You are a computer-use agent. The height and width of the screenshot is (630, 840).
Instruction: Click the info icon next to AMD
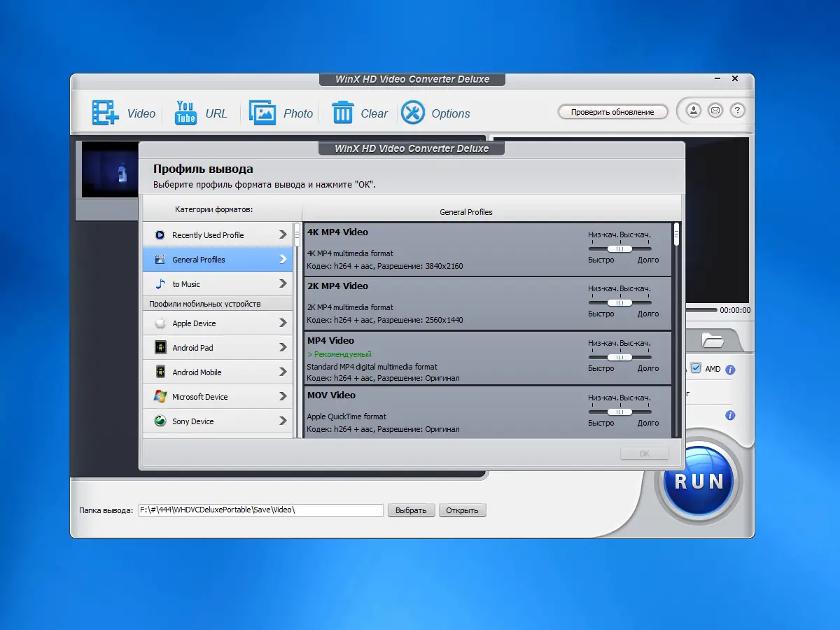click(x=730, y=370)
